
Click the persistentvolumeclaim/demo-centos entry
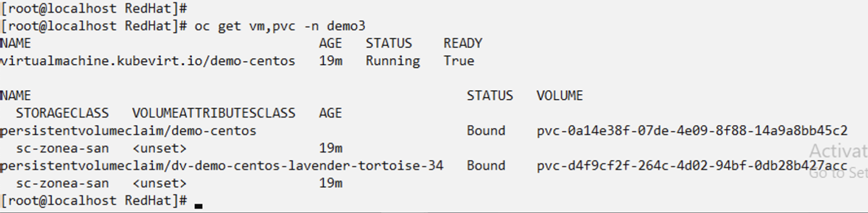tap(129, 131)
